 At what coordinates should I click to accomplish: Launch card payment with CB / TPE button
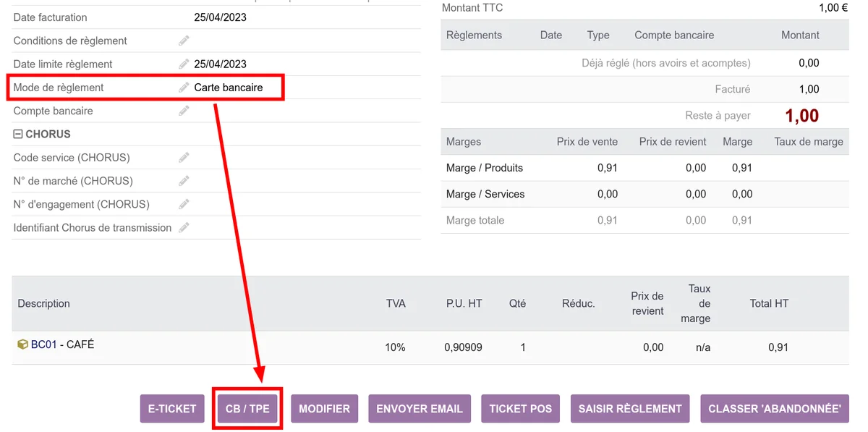[247, 409]
